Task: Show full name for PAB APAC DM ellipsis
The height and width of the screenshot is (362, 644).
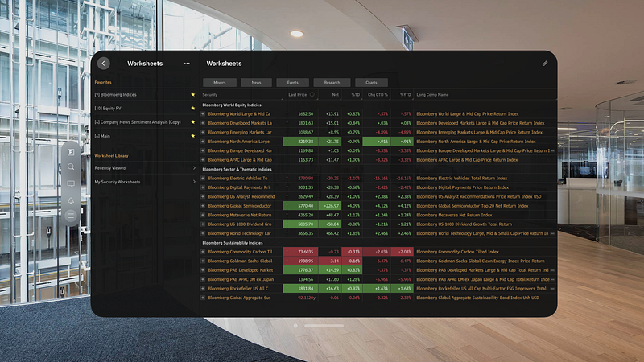Action: click(552, 279)
